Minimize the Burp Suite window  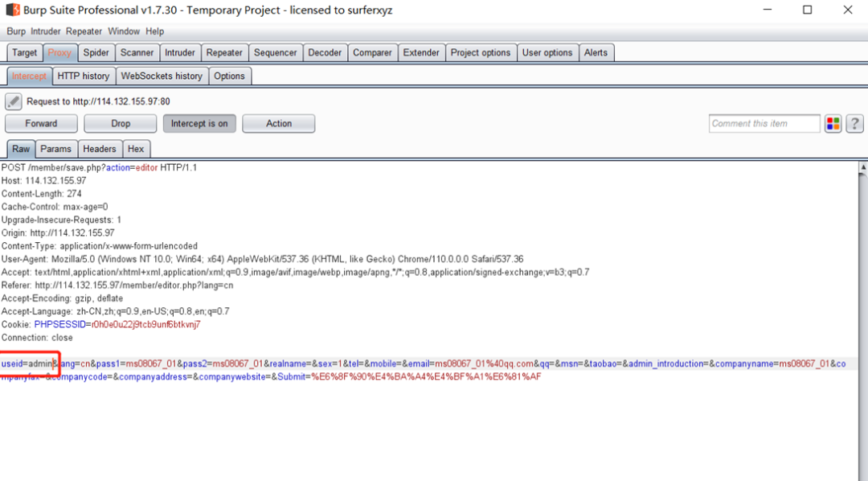[768, 10]
